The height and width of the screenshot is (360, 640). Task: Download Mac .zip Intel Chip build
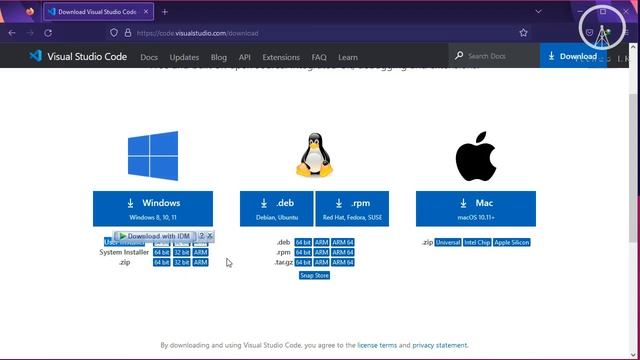click(x=477, y=242)
